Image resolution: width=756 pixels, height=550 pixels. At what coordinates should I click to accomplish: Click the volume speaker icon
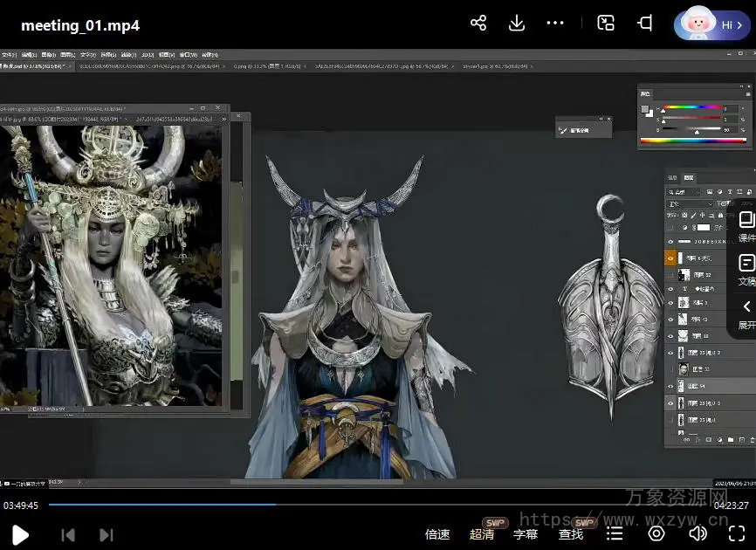698,533
